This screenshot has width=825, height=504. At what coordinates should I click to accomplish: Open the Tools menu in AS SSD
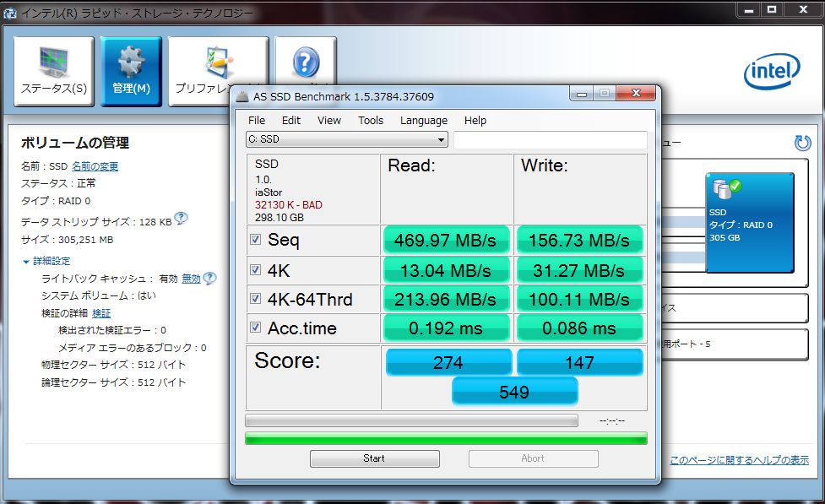(x=371, y=121)
